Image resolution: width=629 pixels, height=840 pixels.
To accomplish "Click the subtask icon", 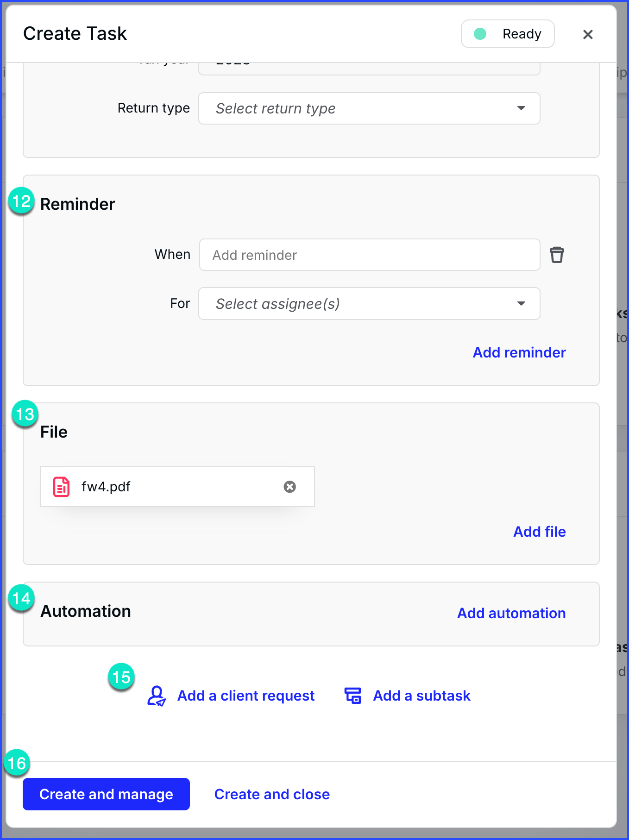I will [x=353, y=696].
